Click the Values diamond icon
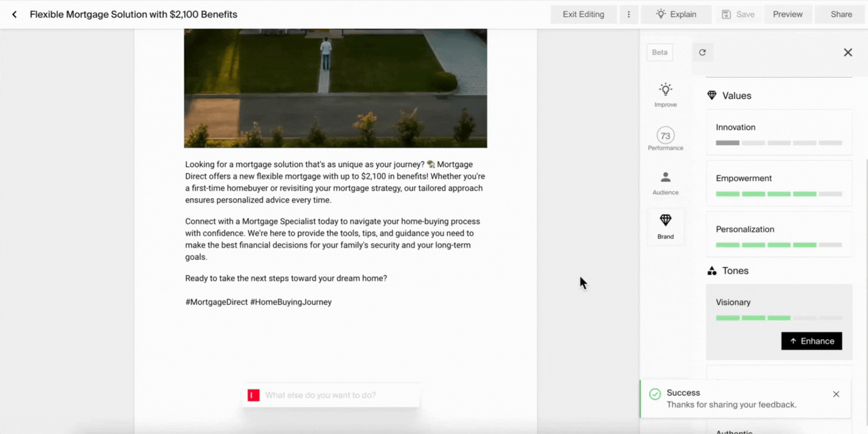Viewport: 868px width, 434px height. [x=712, y=95]
